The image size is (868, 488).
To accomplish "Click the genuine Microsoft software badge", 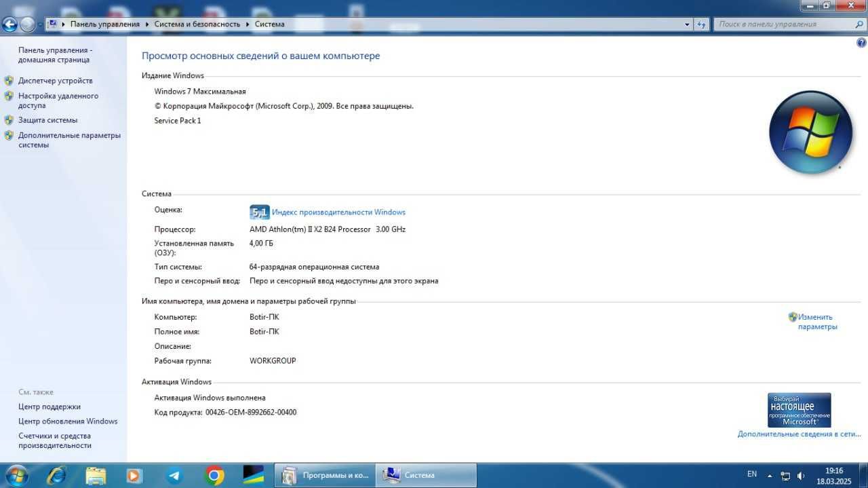I will click(x=800, y=410).
